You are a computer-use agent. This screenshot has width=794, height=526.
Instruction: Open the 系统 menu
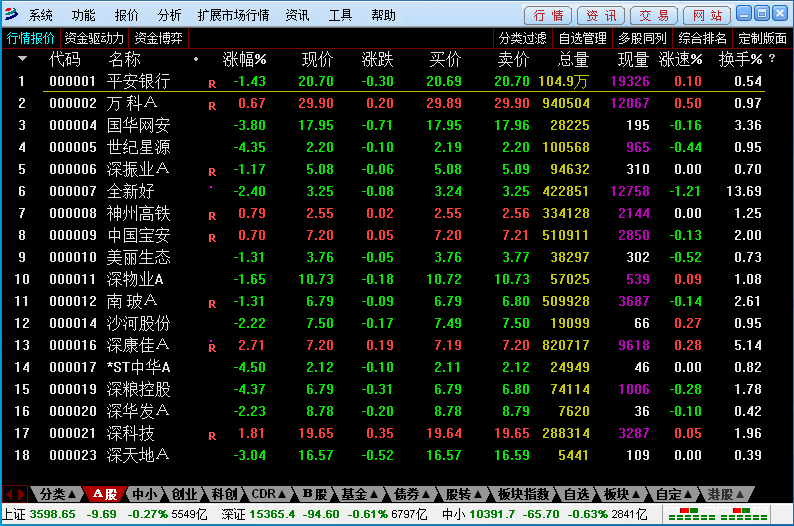[41, 15]
